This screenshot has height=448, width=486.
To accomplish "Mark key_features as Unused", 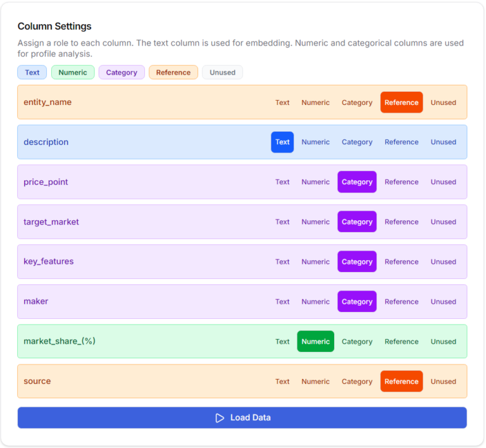I will point(443,261).
